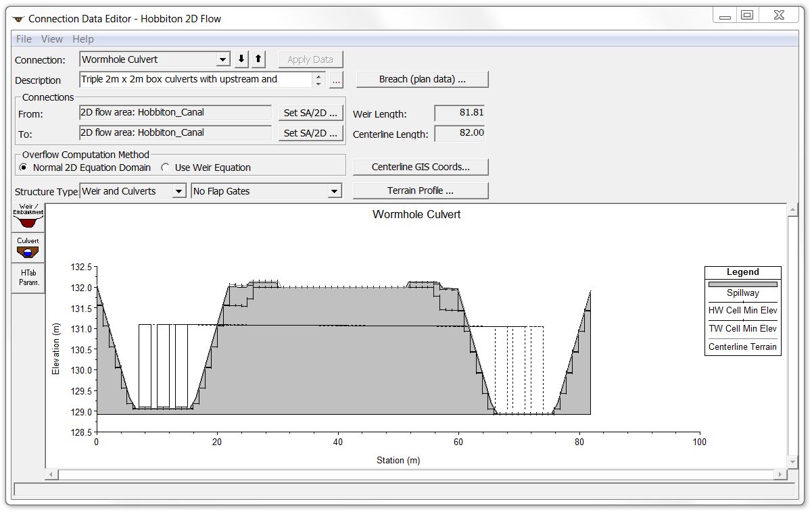Decrement the description line spinner down

319,84
